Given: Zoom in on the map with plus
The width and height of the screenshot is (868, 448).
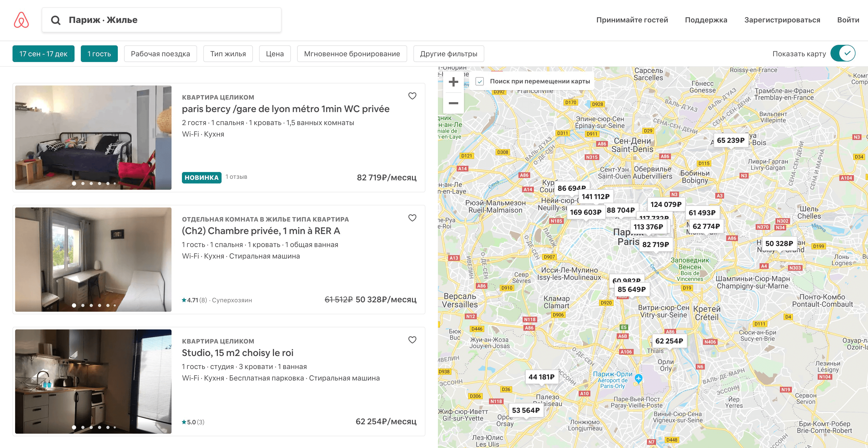Looking at the screenshot, I should (454, 82).
